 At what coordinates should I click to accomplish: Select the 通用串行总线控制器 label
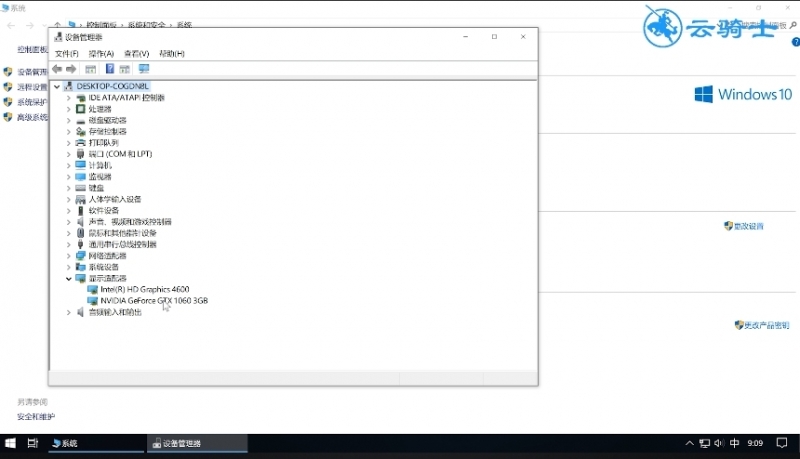pyautogui.click(x=122, y=244)
